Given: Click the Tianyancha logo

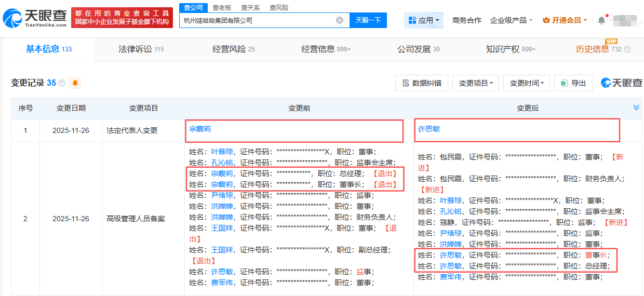Looking at the screenshot, I should coord(34,19).
